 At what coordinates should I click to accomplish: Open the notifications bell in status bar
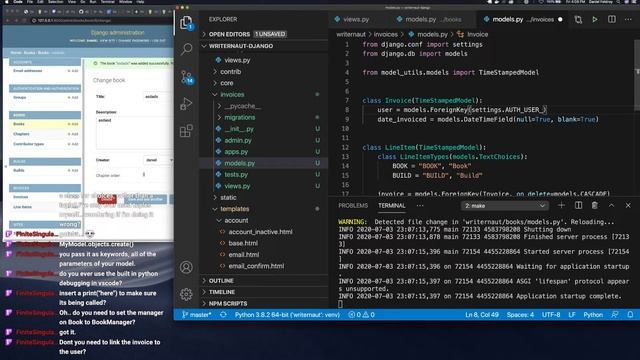point(631,315)
